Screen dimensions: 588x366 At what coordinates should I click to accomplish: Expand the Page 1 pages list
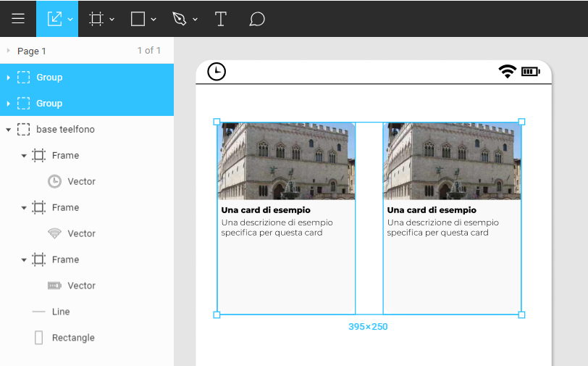point(8,51)
